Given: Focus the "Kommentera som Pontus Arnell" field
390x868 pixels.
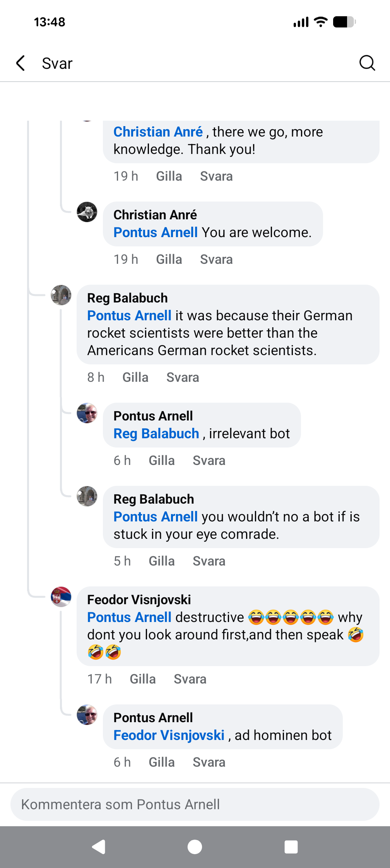Looking at the screenshot, I should pyautogui.click(x=195, y=805).
